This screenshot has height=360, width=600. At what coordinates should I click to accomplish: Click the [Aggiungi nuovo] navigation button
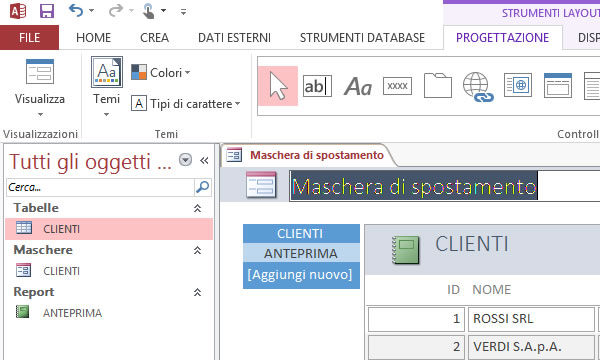tap(301, 275)
